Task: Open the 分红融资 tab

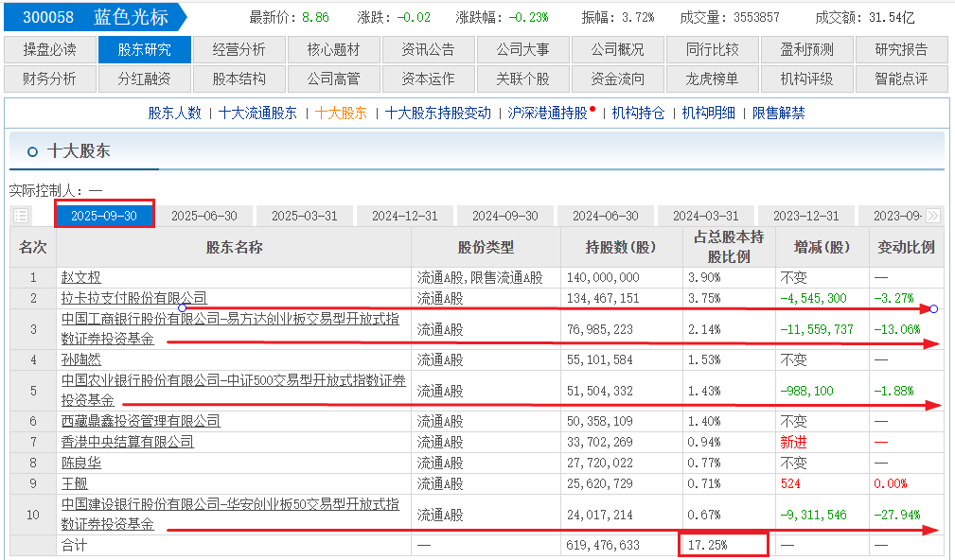Action: coord(145,79)
